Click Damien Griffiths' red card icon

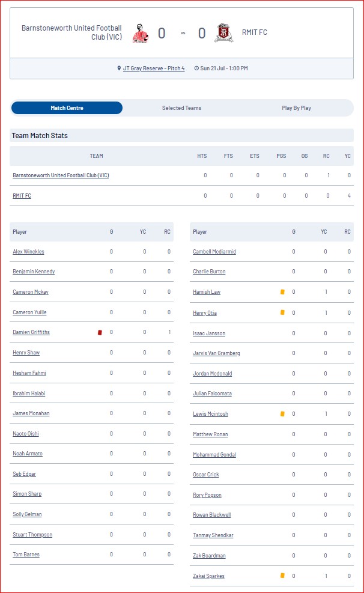(100, 332)
